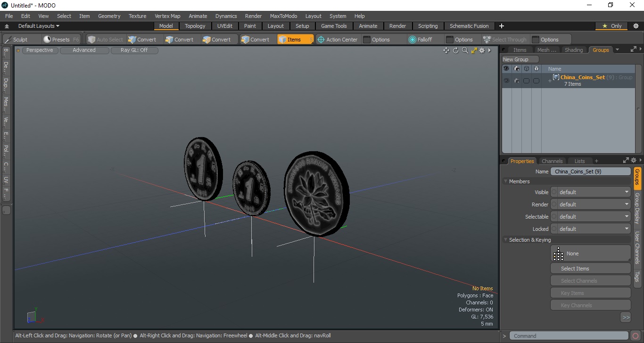
Task: Click the viewport right-arrow icon beside the gear
Action: pos(489,50)
